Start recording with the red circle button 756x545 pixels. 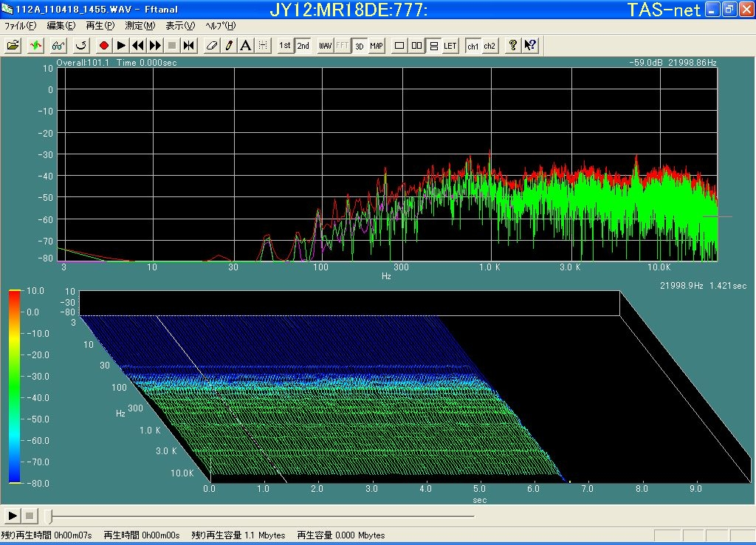103,45
